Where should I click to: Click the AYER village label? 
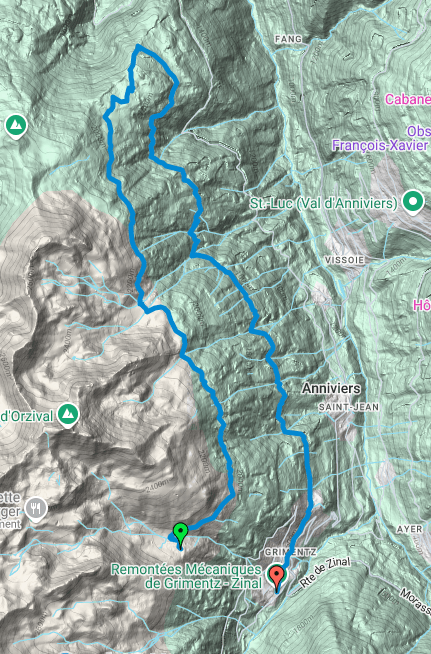409,529
